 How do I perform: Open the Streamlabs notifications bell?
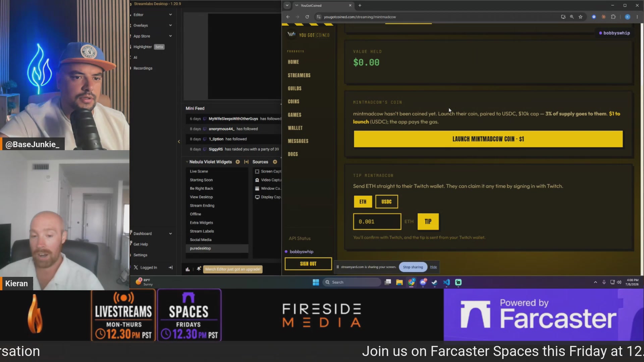199,269
